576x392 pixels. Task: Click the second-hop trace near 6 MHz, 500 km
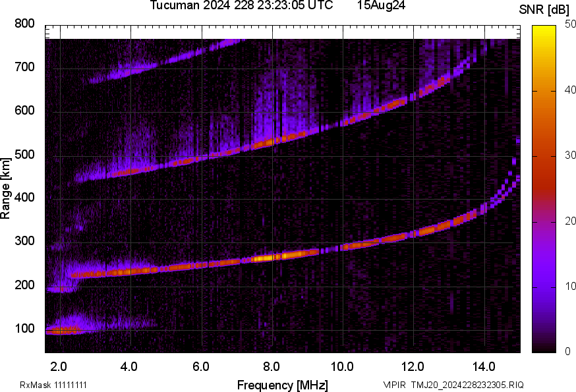[202, 157]
